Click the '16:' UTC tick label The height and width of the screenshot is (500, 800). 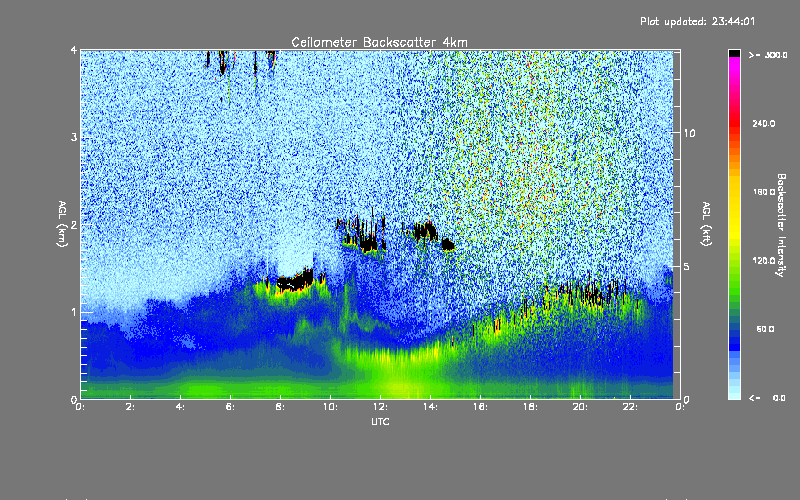click(480, 407)
